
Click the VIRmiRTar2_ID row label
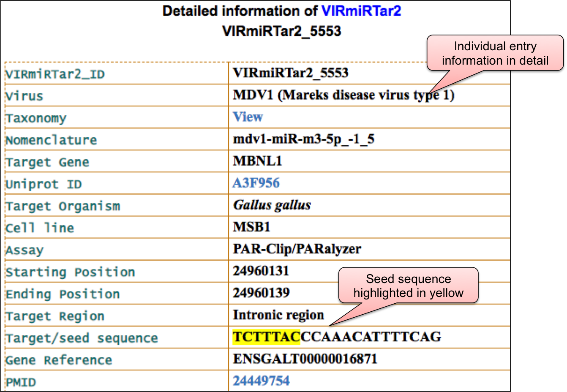coord(55,74)
